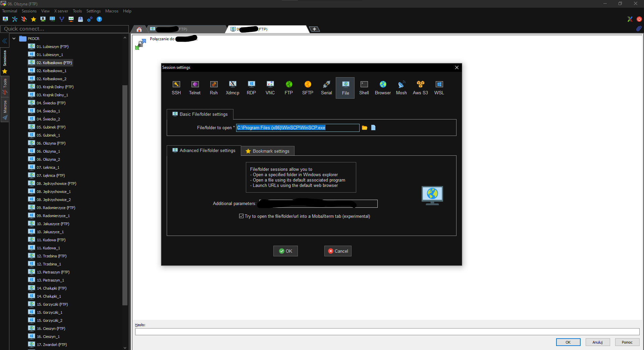Uncheck 'Try to open in MobaXterm tab'
The height and width of the screenshot is (350, 644).
click(x=241, y=216)
